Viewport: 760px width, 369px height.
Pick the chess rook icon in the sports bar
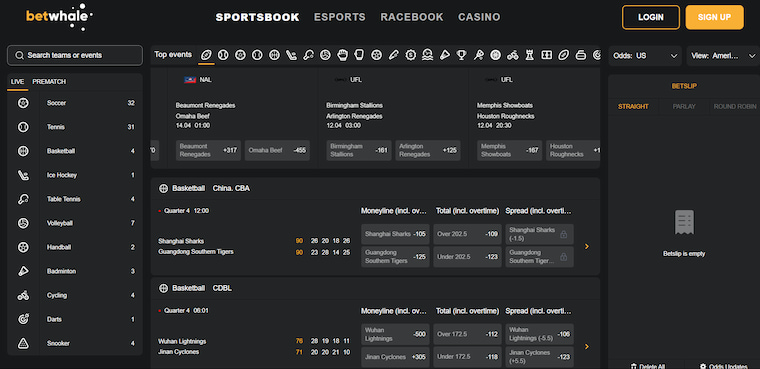529,55
